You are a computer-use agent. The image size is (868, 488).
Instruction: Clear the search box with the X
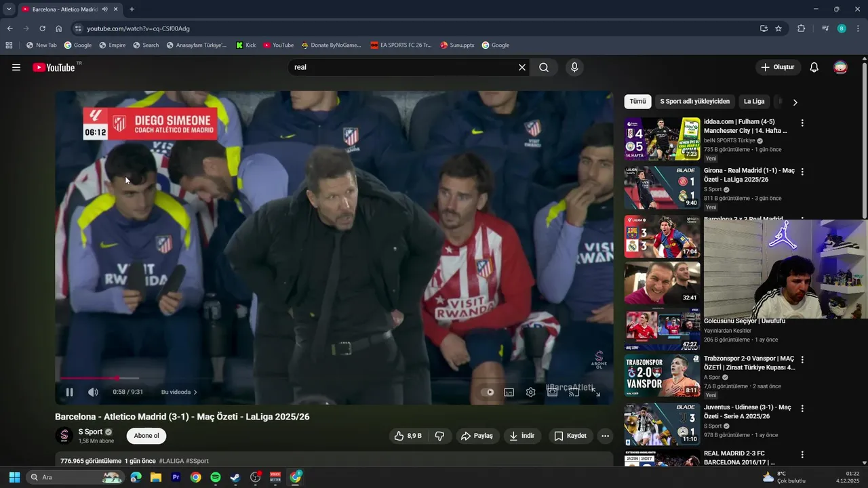tap(522, 67)
